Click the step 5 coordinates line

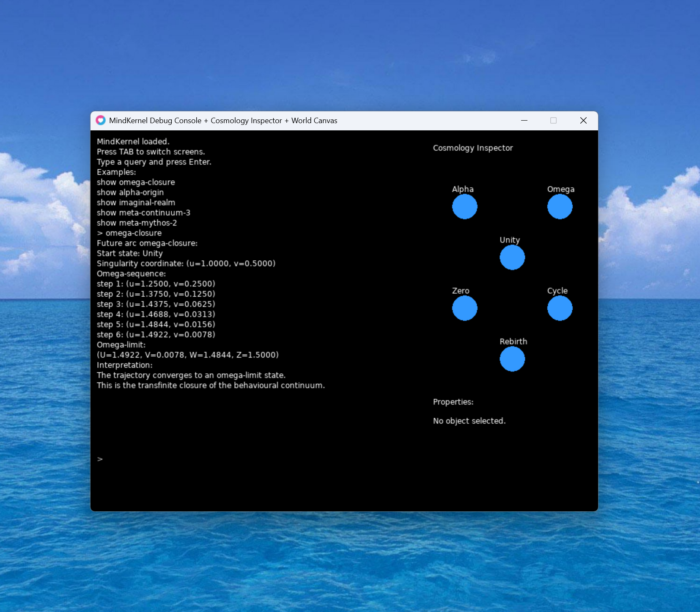click(x=156, y=325)
